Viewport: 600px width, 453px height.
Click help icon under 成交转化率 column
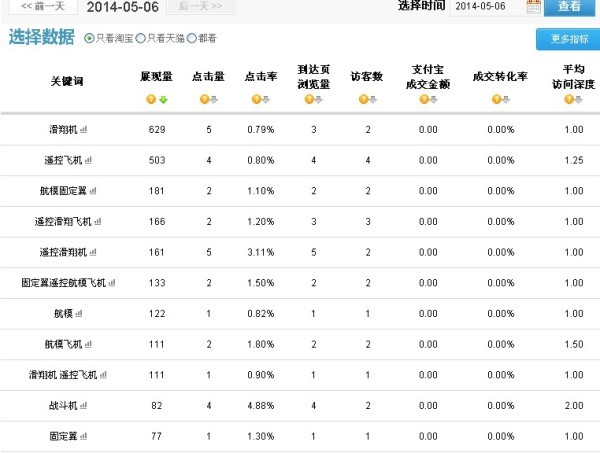pyautogui.click(x=494, y=99)
